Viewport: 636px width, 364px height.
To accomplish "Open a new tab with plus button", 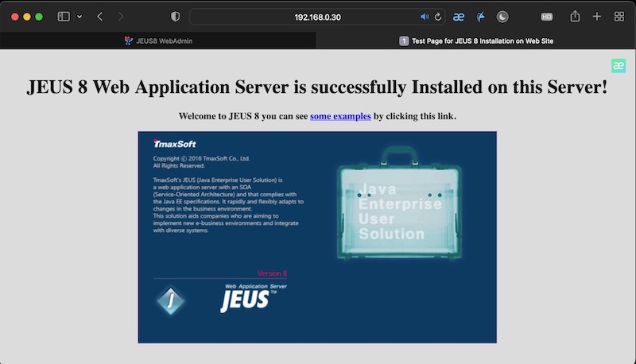I will point(597,17).
